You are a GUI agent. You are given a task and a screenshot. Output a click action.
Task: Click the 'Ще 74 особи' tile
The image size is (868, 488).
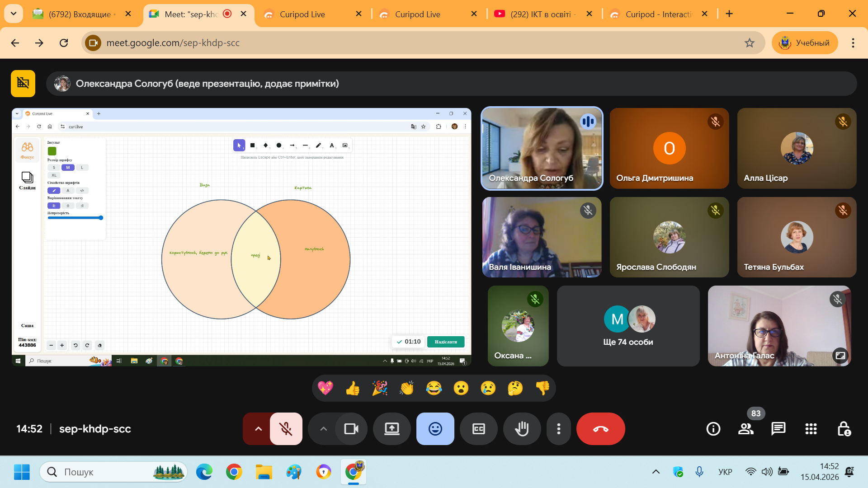pyautogui.click(x=628, y=326)
